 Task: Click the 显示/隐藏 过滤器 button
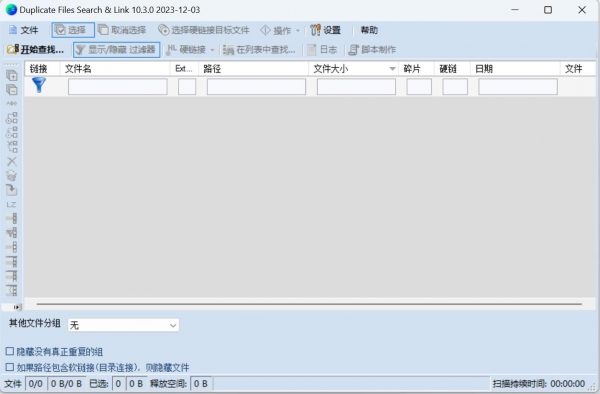coord(117,50)
